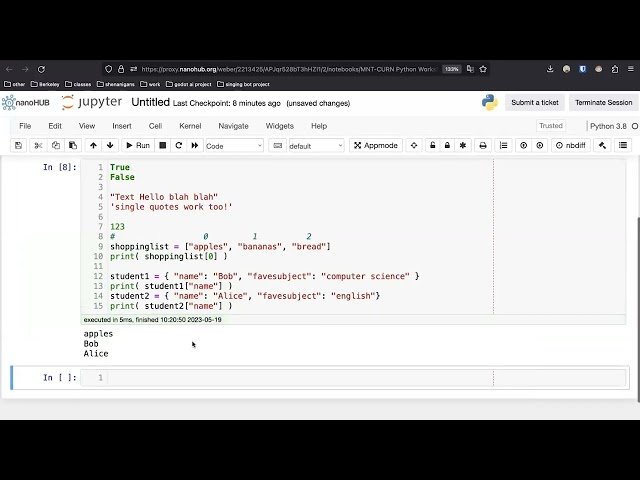Move selected cell down
640x480 pixels.
110,145
